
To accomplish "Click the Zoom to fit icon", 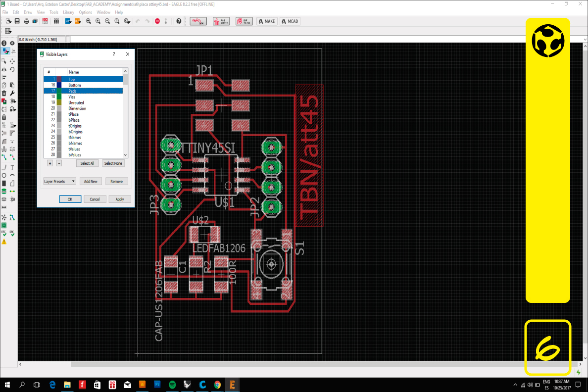I will 89,21.
